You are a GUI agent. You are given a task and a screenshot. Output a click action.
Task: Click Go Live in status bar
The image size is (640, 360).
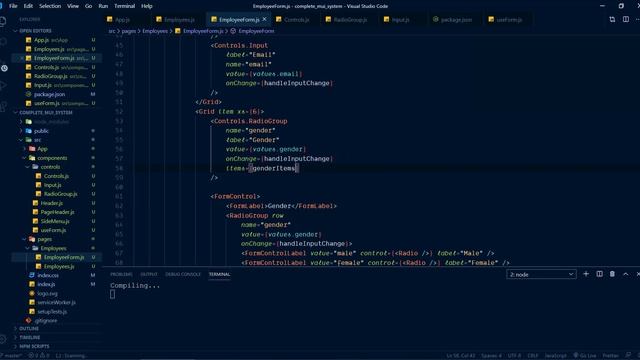click(584, 356)
